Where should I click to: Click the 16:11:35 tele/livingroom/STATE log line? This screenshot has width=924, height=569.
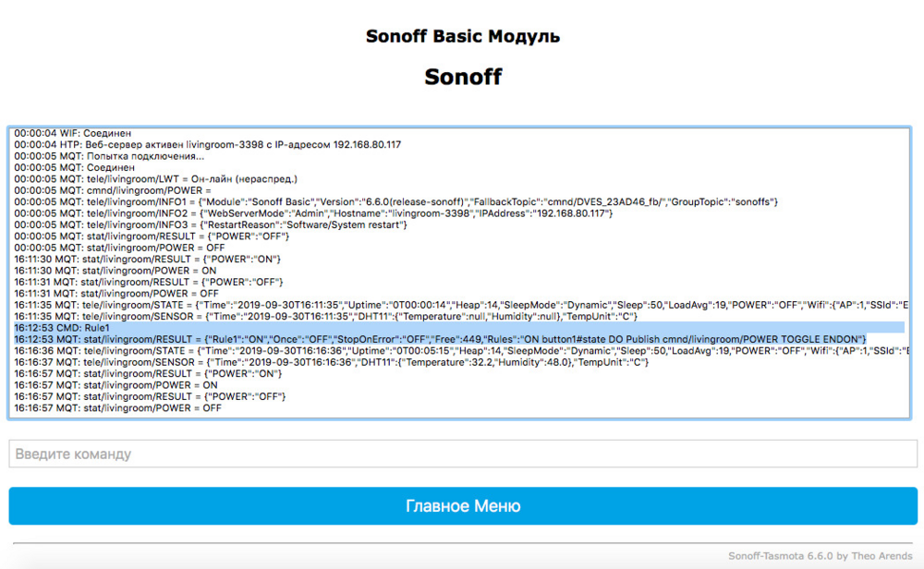pyautogui.click(x=461, y=305)
